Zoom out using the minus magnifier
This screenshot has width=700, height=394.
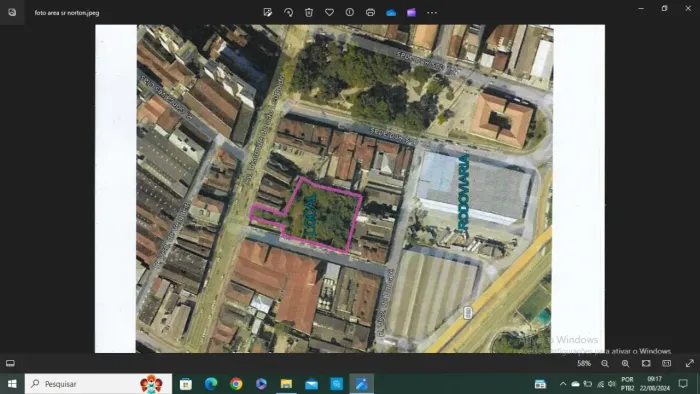pyautogui.click(x=605, y=364)
